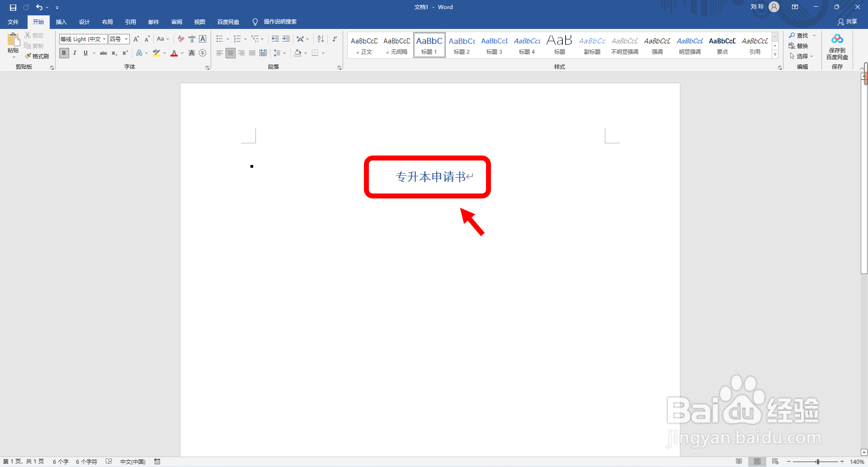Toggle align right
The image size is (868, 467).
coord(241,53)
